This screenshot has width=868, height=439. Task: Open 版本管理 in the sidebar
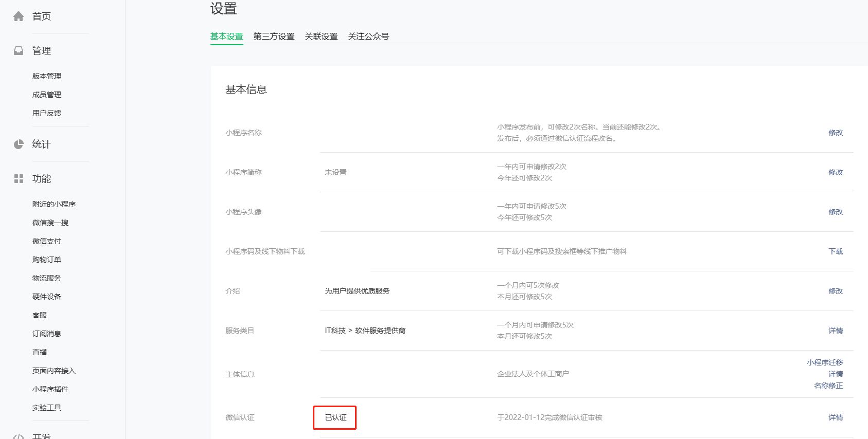click(x=47, y=76)
